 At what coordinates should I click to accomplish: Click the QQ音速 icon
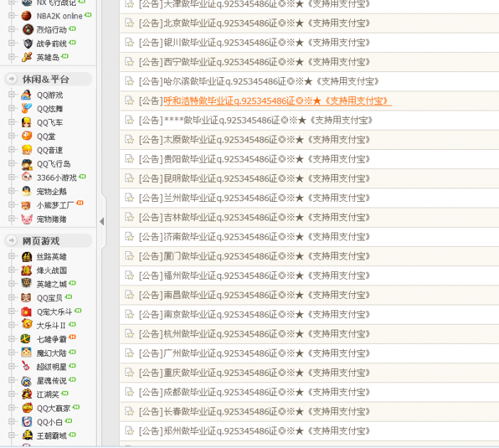pyautogui.click(x=26, y=150)
